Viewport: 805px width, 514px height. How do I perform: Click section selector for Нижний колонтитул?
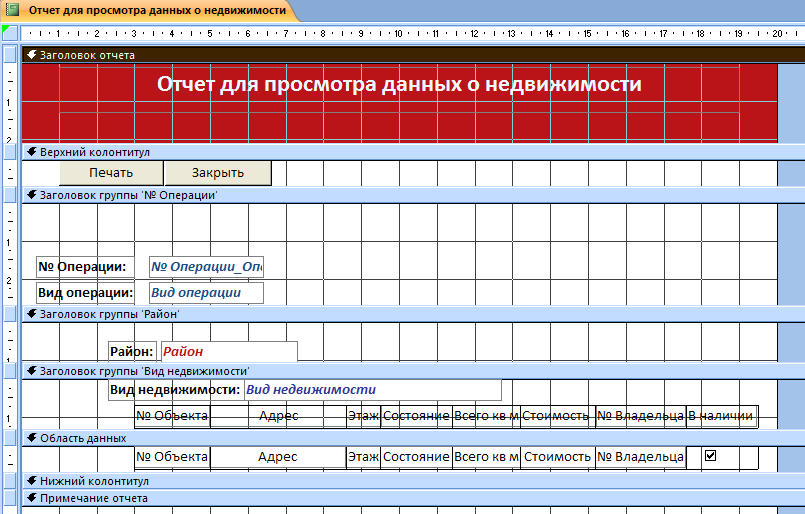point(10,481)
